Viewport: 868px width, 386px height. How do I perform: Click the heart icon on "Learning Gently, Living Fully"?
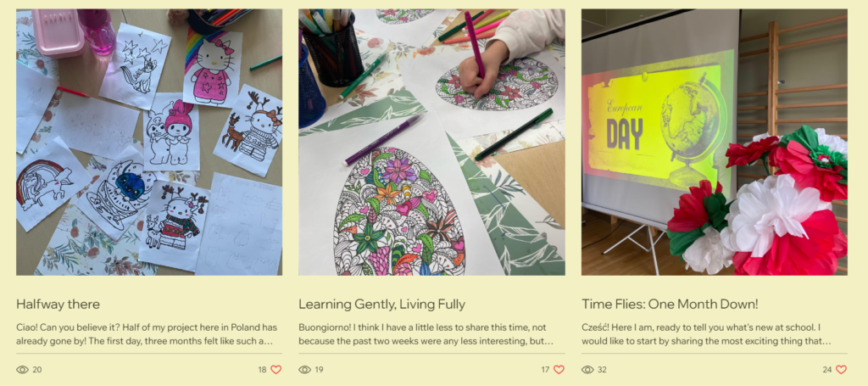559,369
